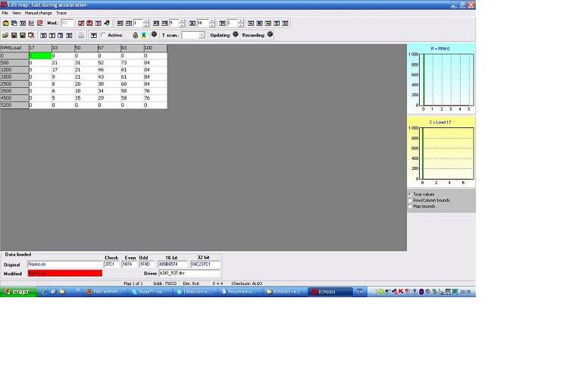
Task: Select the True values radio option
Action: (410, 194)
